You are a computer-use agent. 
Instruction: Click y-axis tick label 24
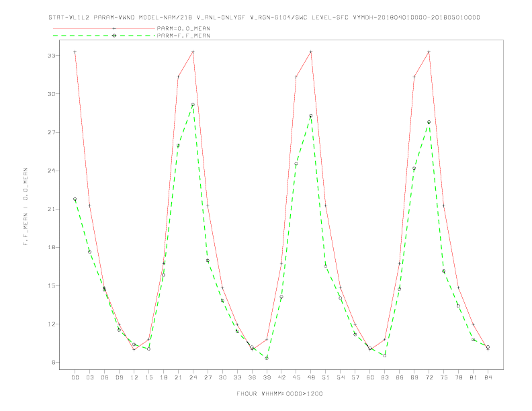(x=52, y=171)
